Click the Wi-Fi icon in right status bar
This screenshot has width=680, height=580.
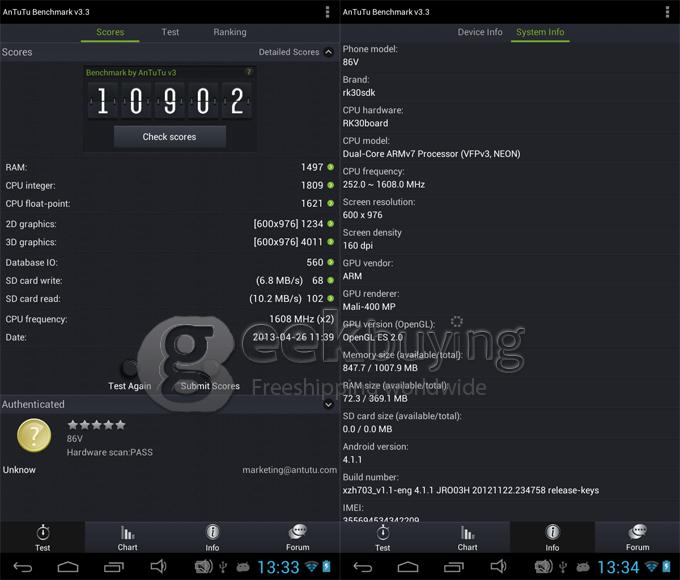tap(651, 566)
